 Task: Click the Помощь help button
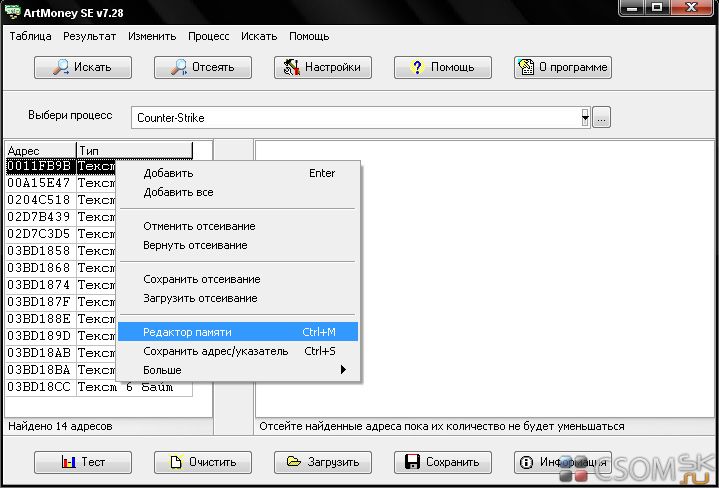click(x=443, y=67)
